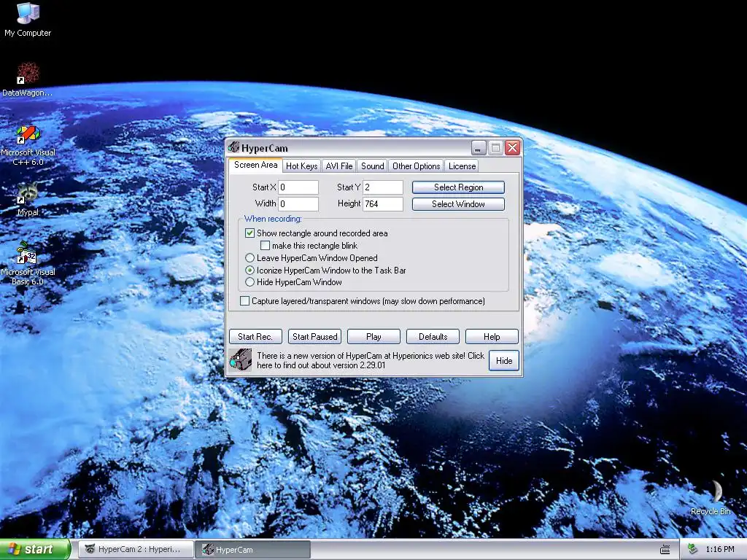The width and height of the screenshot is (747, 560).
Task: Click the new version 2.29.01 notice text
Action: 370,360
